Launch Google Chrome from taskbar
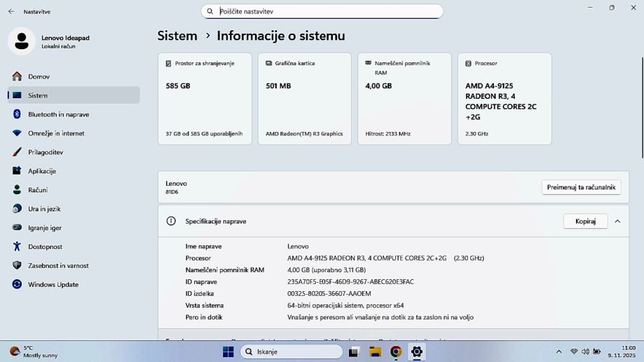The width and height of the screenshot is (644, 362). (396, 351)
